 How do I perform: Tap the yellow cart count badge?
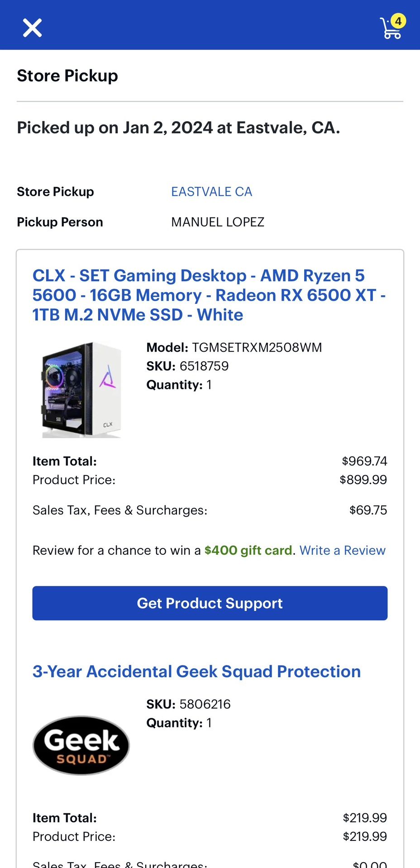point(398,21)
